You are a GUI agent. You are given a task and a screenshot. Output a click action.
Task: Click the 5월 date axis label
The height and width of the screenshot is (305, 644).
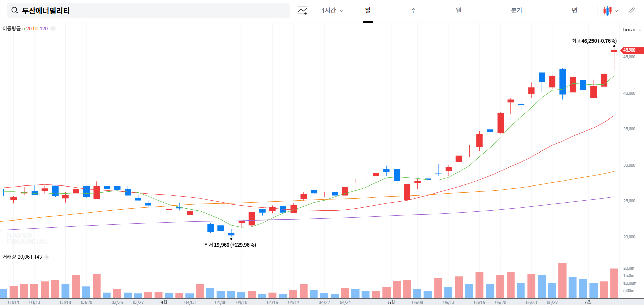[392, 302]
